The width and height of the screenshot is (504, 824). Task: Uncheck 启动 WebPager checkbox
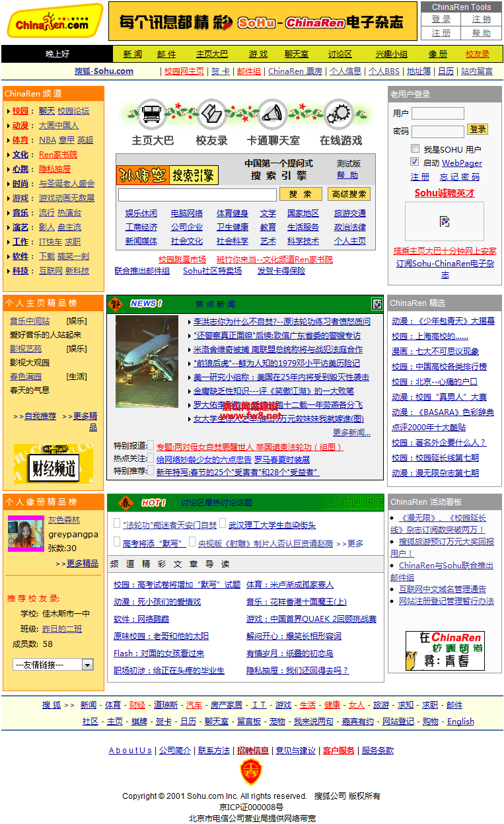coord(415,162)
